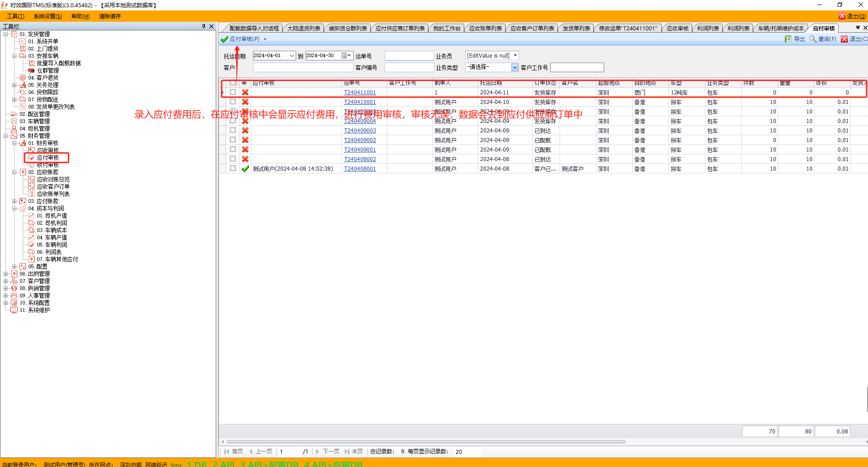Click the green checkmark 应付审核 toolbar icon
868x467 pixels.
click(x=224, y=39)
